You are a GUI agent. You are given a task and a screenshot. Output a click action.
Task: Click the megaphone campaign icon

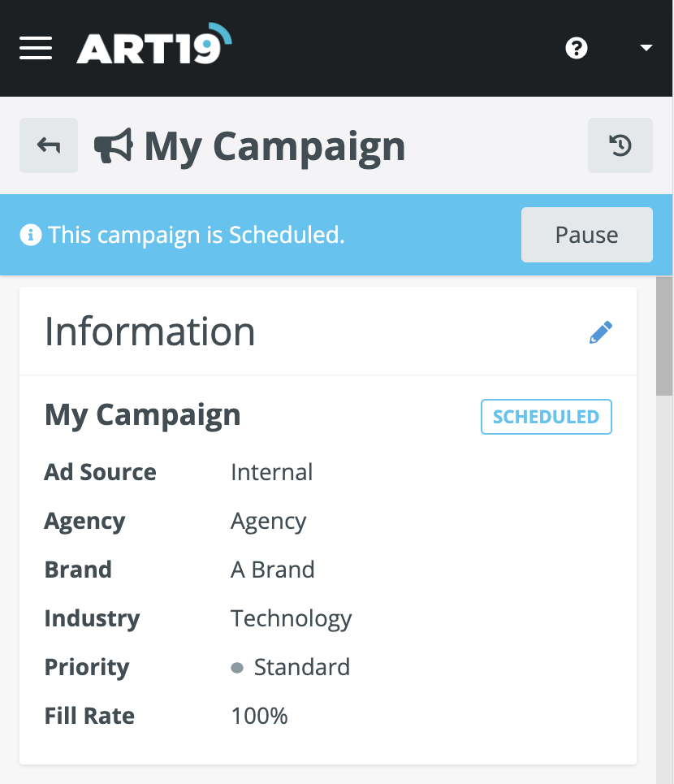pos(113,147)
